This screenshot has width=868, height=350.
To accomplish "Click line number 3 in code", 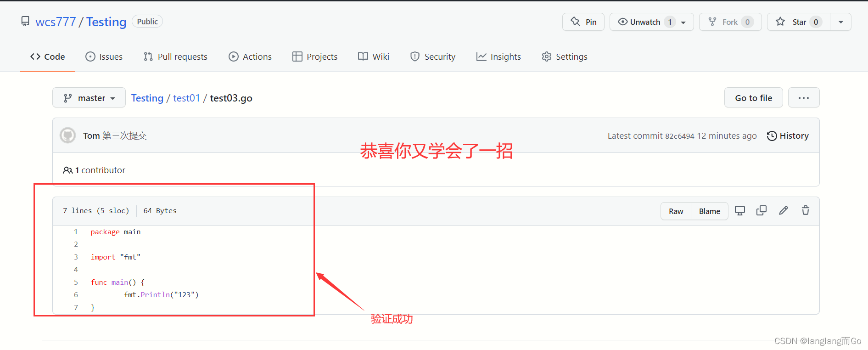I will tap(76, 257).
